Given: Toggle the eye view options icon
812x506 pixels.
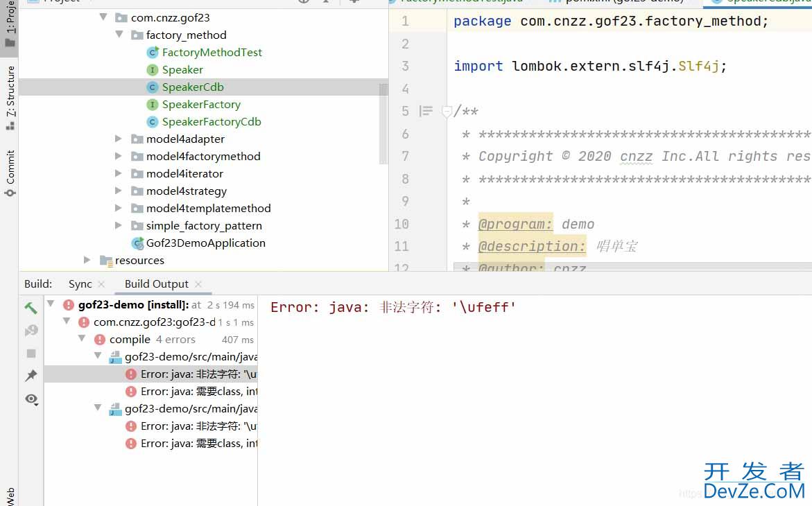Looking at the screenshot, I should 32,399.
